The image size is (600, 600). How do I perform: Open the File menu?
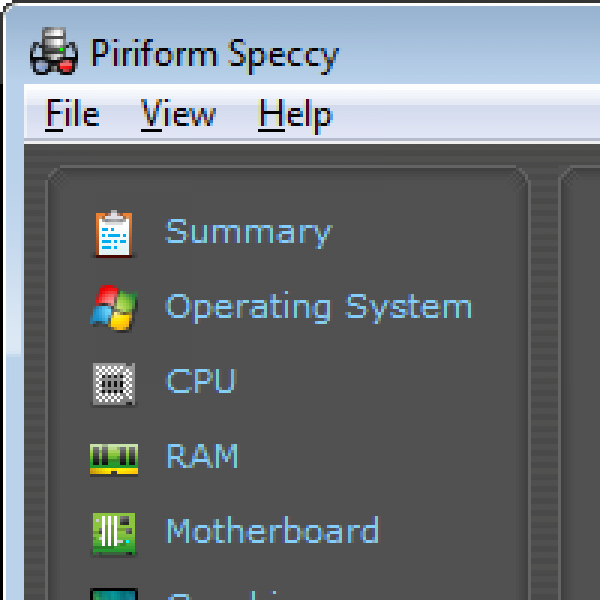click(73, 115)
